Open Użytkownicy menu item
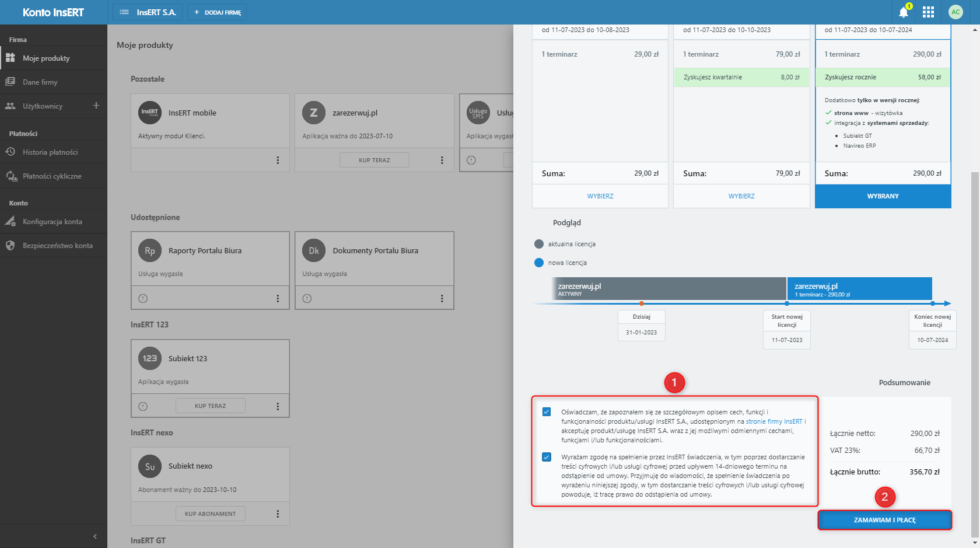Screen dimensions: 980x548 [x=43, y=106]
